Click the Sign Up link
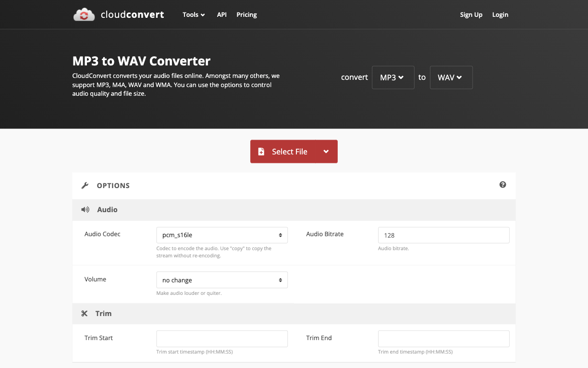Screen dimensions: 588x368 tap(471, 15)
